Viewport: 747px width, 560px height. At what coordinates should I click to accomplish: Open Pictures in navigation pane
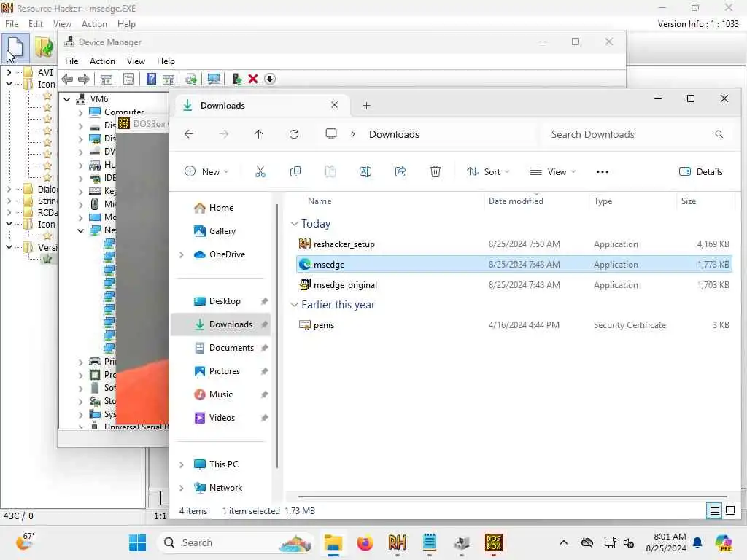pos(225,371)
